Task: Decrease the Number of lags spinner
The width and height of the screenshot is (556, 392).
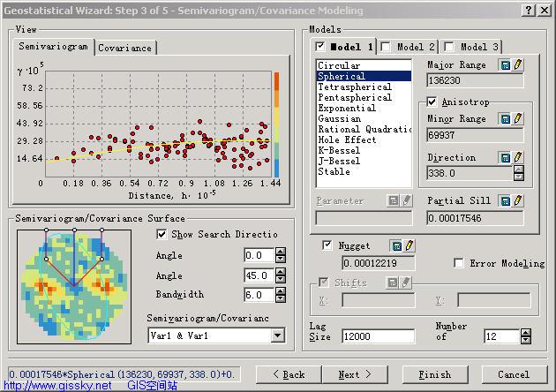Action: pyautogui.click(x=526, y=340)
